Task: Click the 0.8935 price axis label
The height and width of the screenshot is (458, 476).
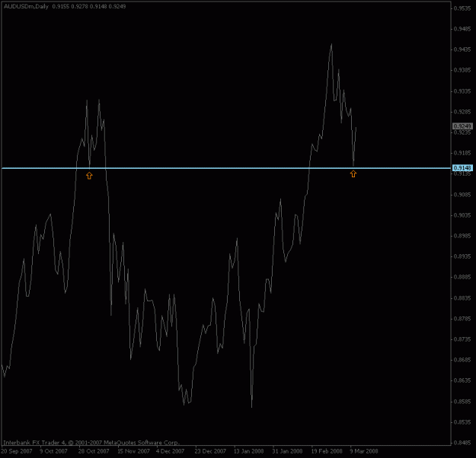Action: pyautogui.click(x=462, y=256)
